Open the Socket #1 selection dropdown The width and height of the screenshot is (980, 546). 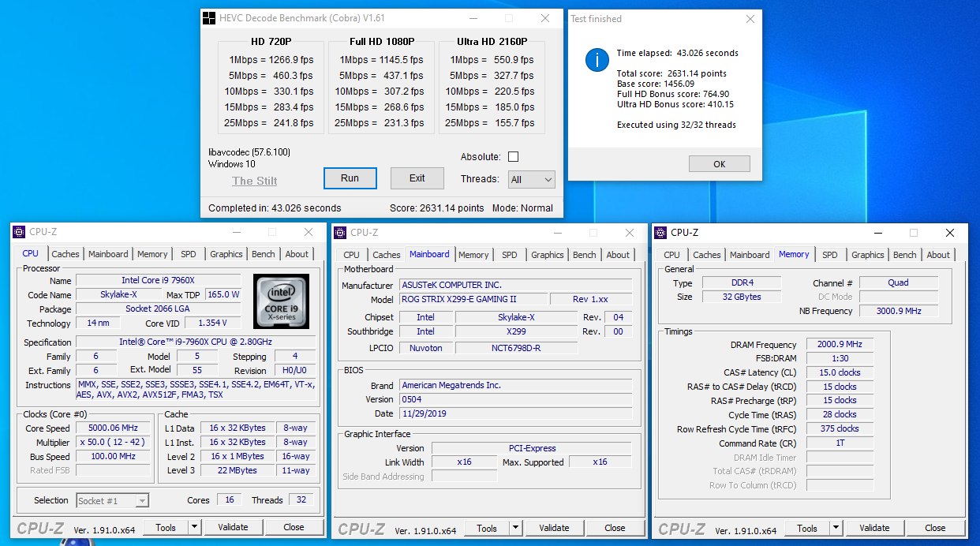coord(112,500)
